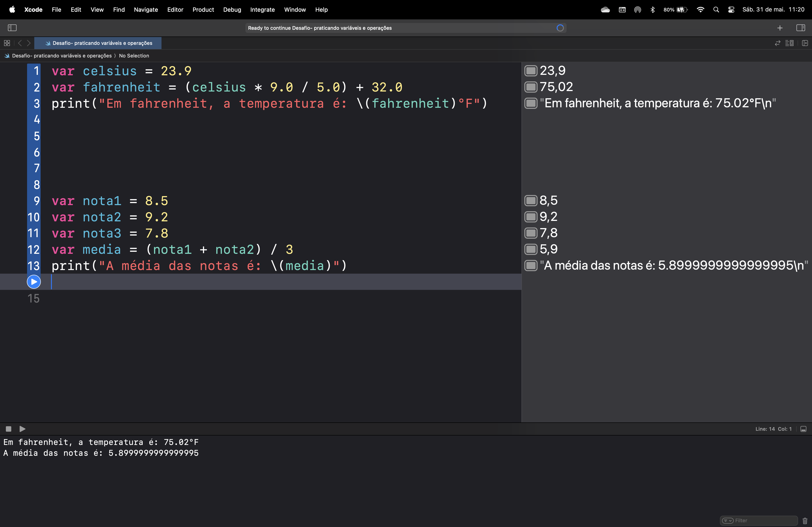Open the adjust editor options icon
The width and height of the screenshot is (812, 527).
click(789, 43)
